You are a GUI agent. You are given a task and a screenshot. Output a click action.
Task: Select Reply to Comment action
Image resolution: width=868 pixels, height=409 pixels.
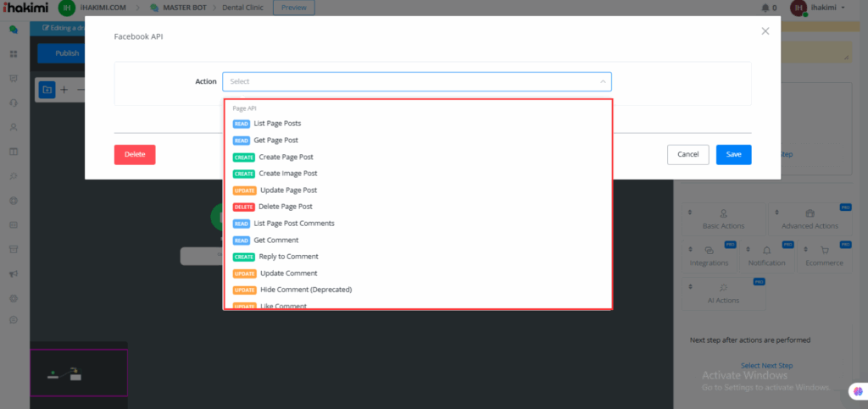pyautogui.click(x=288, y=257)
